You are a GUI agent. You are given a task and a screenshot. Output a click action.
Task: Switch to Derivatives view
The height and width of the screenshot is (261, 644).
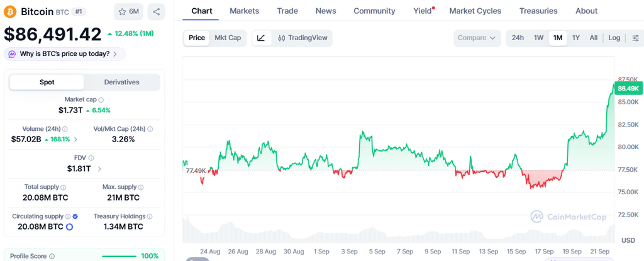pyautogui.click(x=121, y=82)
